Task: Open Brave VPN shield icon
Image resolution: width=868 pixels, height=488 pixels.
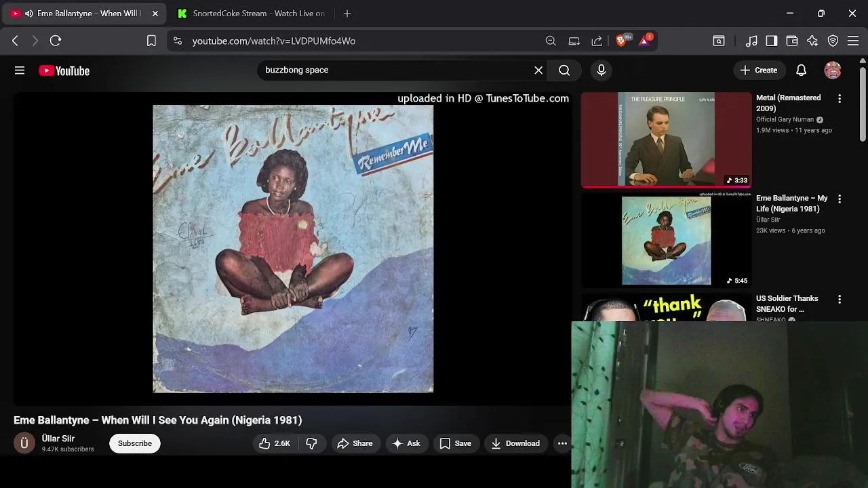Action: (833, 41)
